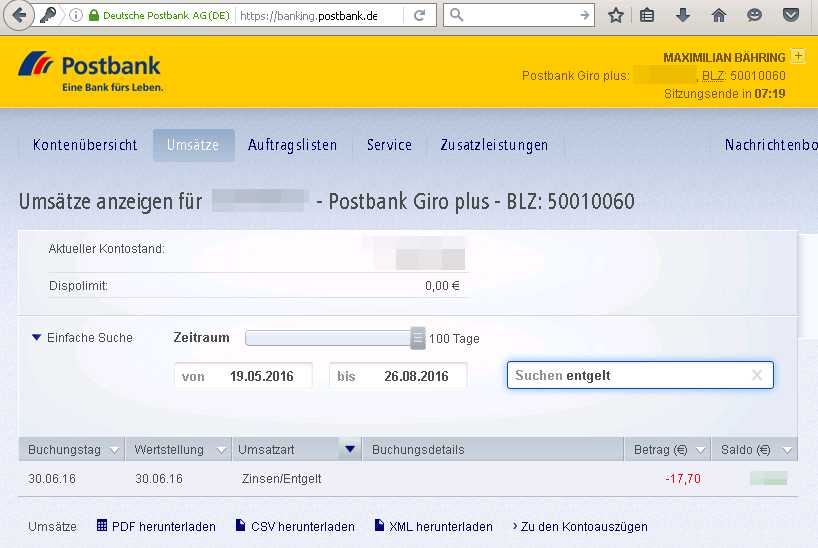The image size is (818, 548).
Task: Click the Postbank logo
Action: click(90, 72)
